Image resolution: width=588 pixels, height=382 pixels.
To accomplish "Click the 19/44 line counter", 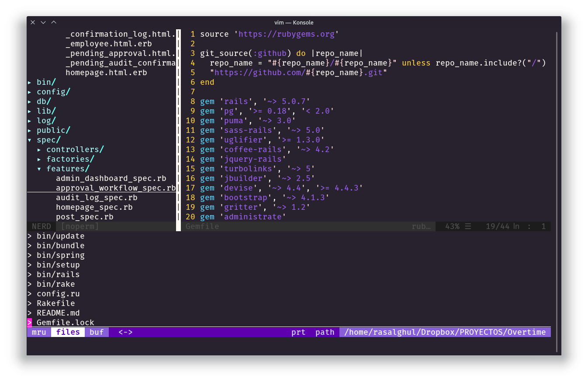I will click(x=498, y=226).
